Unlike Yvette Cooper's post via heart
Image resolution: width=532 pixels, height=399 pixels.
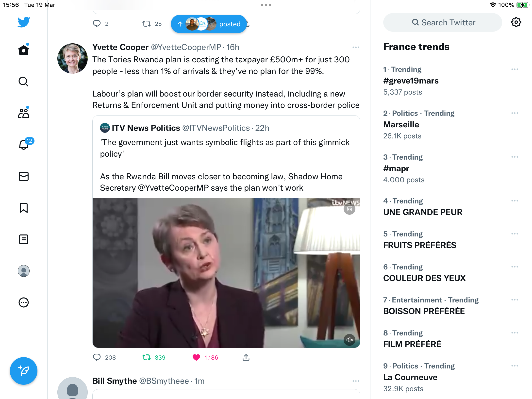[196, 357]
